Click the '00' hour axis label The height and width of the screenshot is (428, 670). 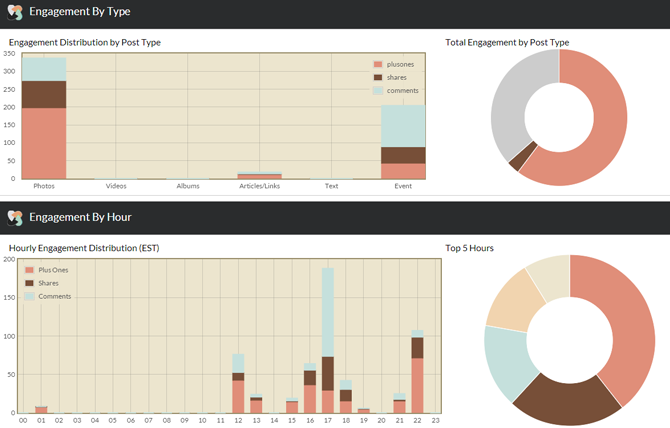click(23, 420)
